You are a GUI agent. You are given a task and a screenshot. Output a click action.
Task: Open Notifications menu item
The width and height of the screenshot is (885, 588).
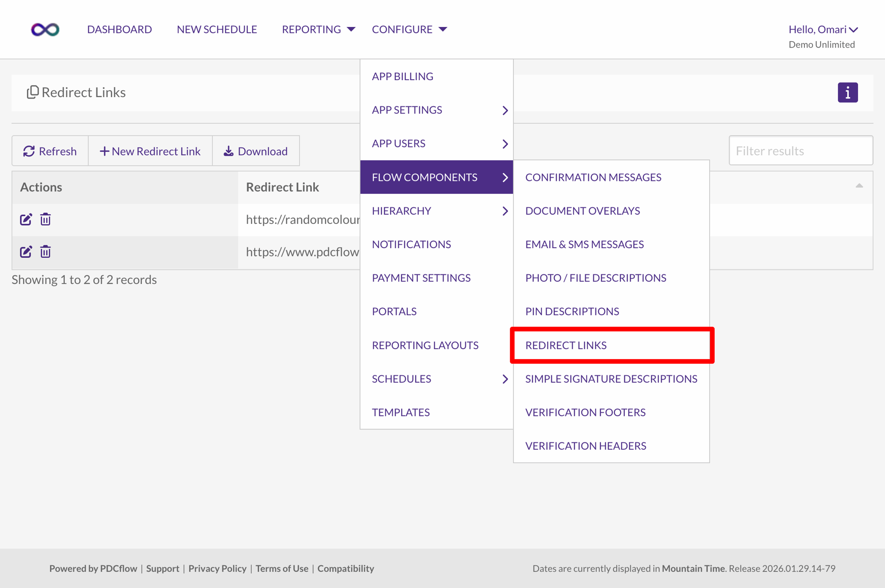pyautogui.click(x=437, y=244)
